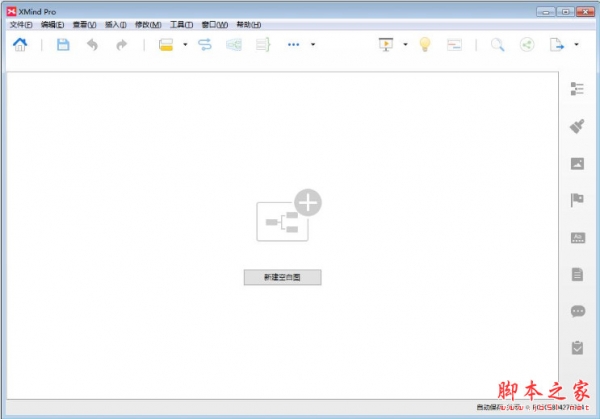Expand the dropdown next to three dots
The width and height of the screenshot is (600, 419).
313,45
